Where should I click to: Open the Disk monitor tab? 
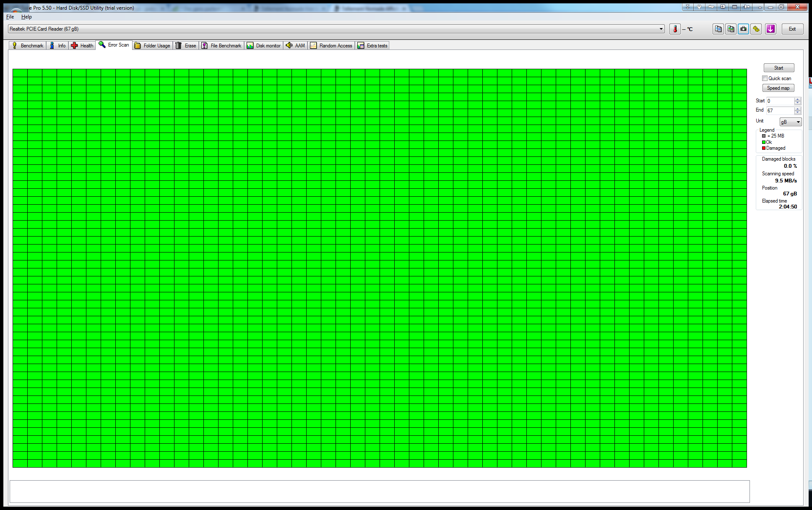[264, 46]
